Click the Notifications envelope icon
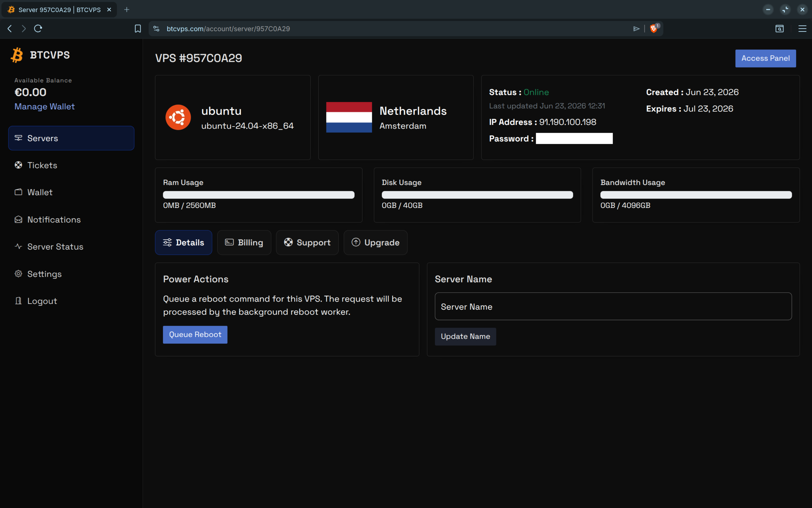 pos(18,219)
